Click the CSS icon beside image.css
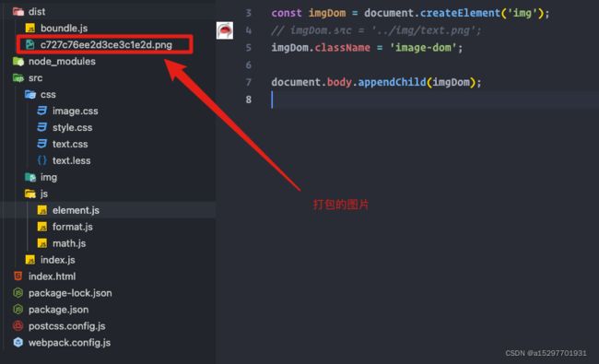 coord(42,112)
